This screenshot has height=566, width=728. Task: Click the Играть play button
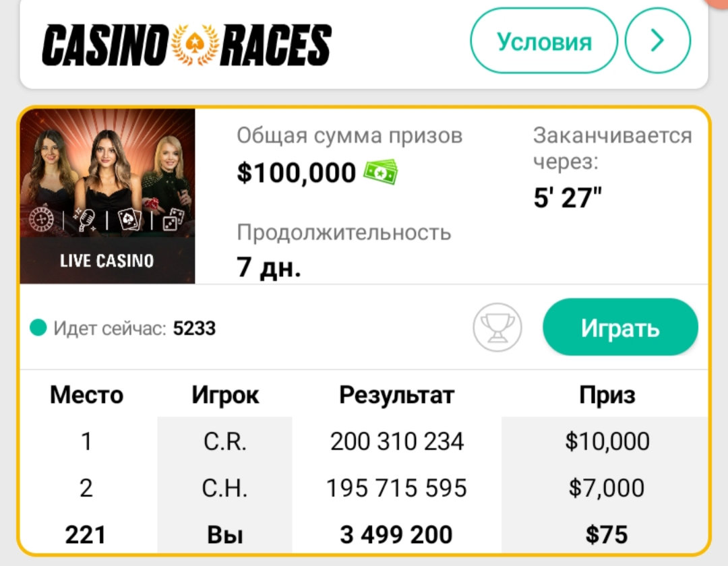[x=620, y=327]
